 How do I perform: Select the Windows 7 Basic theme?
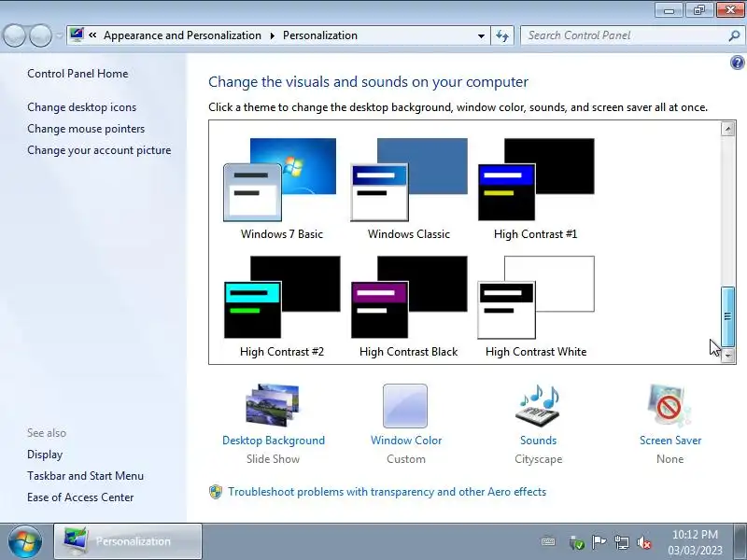(x=281, y=189)
